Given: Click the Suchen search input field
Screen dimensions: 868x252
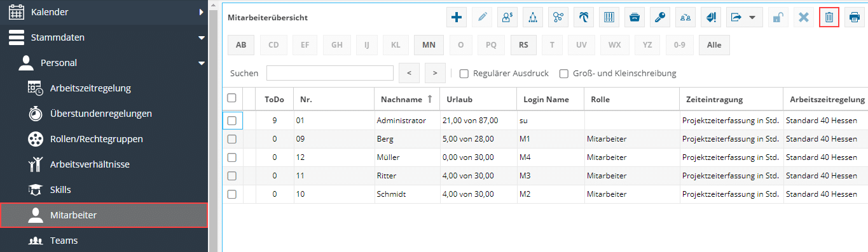Looking at the screenshot, I should 329,73.
